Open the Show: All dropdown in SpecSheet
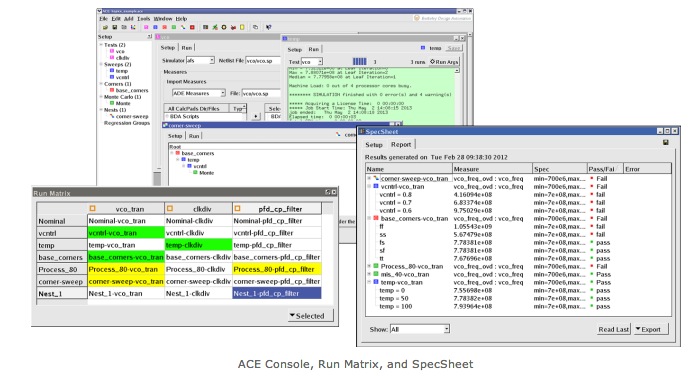 coord(420,329)
